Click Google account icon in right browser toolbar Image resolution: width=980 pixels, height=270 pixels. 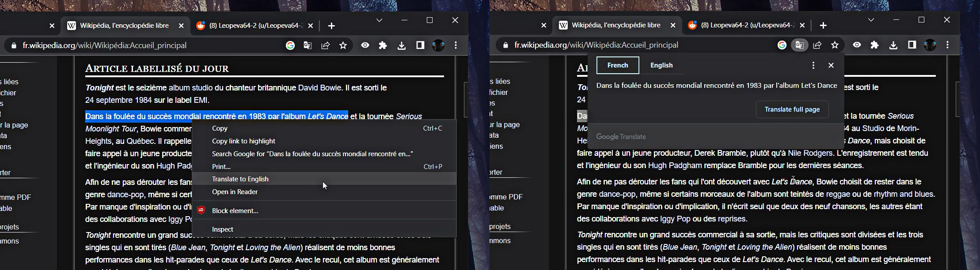point(782,45)
